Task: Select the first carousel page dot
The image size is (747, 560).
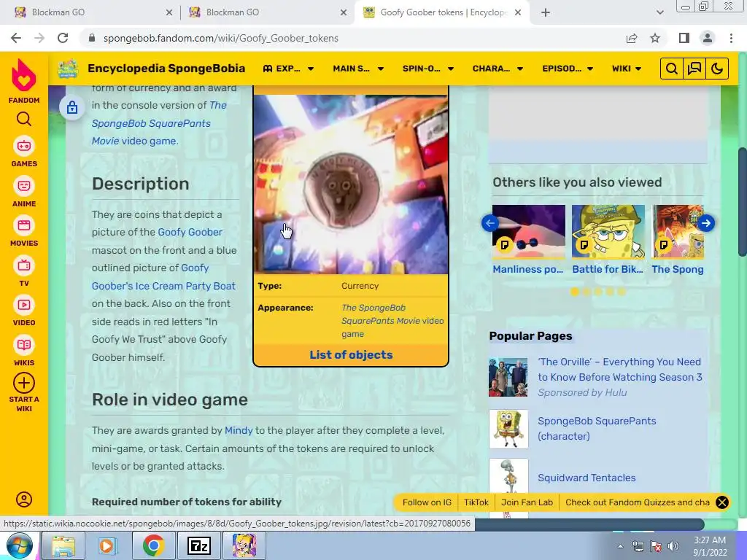Action: [x=575, y=292]
